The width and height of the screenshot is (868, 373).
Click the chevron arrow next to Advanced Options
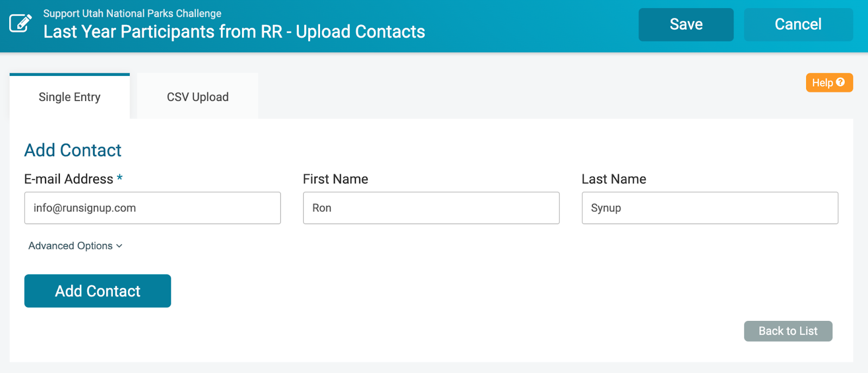coord(119,246)
